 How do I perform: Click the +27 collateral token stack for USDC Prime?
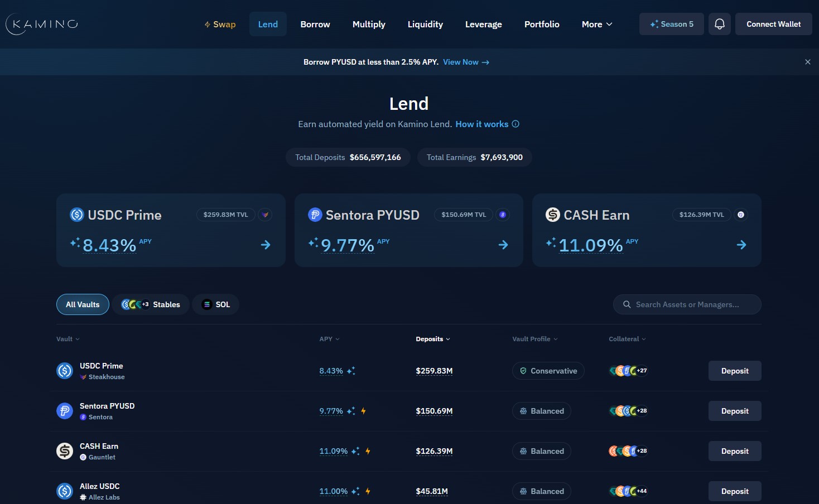(628, 370)
